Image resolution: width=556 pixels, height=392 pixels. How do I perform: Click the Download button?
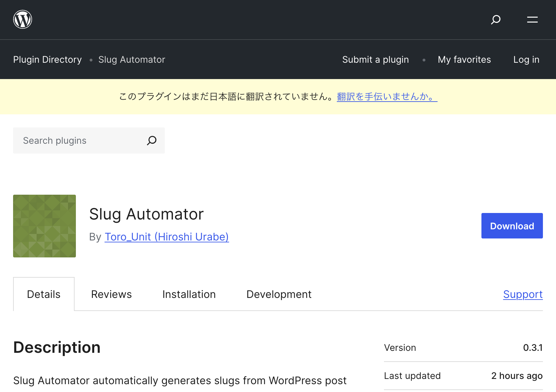pyautogui.click(x=512, y=226)
